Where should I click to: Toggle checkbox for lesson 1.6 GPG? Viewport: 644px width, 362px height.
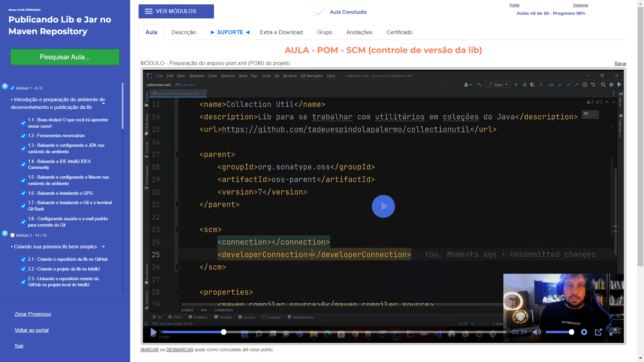(x=23, y=193)
